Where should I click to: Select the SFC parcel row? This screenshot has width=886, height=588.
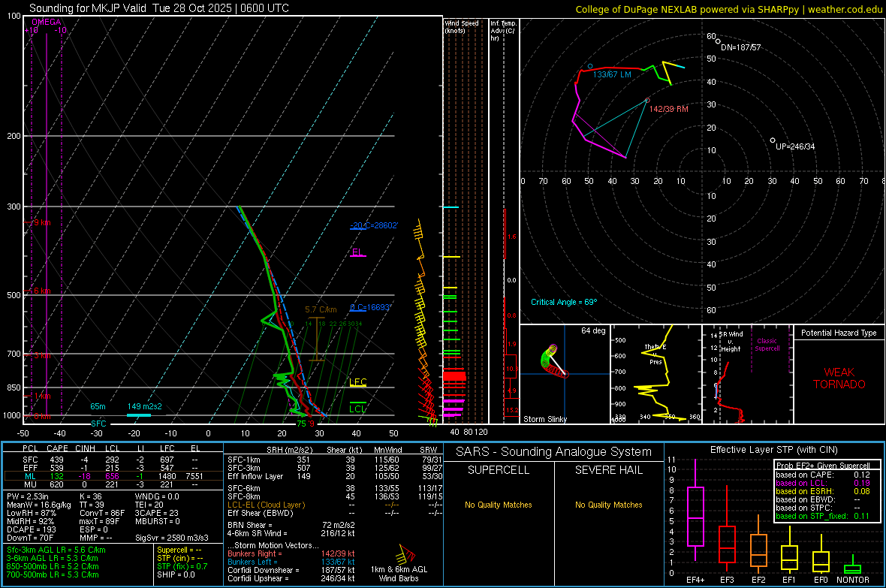(x=113, y=459)
